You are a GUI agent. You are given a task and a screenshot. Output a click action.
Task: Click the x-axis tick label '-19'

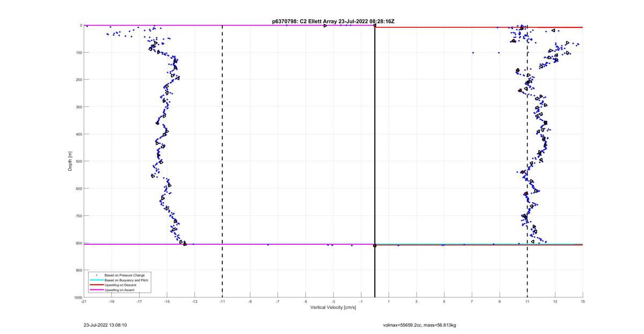pos(112,301)
